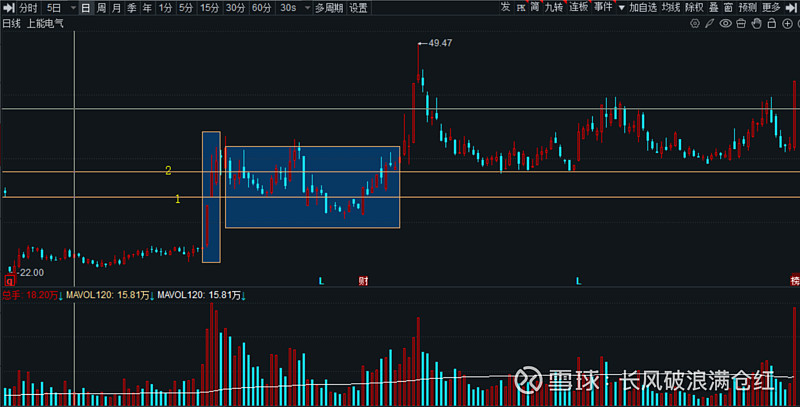Open 除权 ex-rights option
The image size is (800, 407).
click(x=694, y=8)
